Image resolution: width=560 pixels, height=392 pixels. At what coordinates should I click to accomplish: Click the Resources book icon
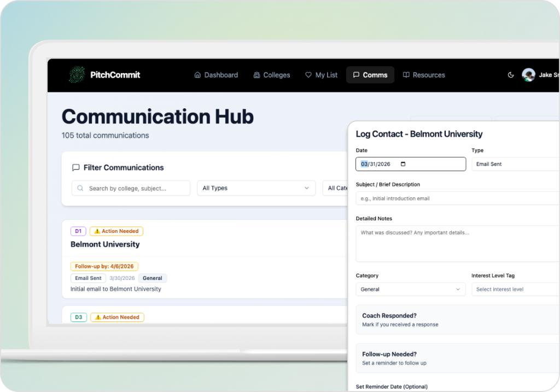[x=406, y=75]
